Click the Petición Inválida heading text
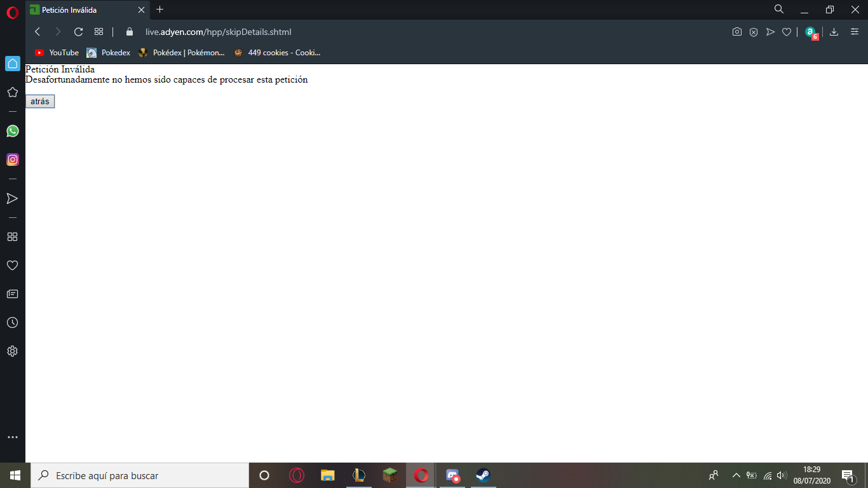The image size is (868, 488). 60,69
